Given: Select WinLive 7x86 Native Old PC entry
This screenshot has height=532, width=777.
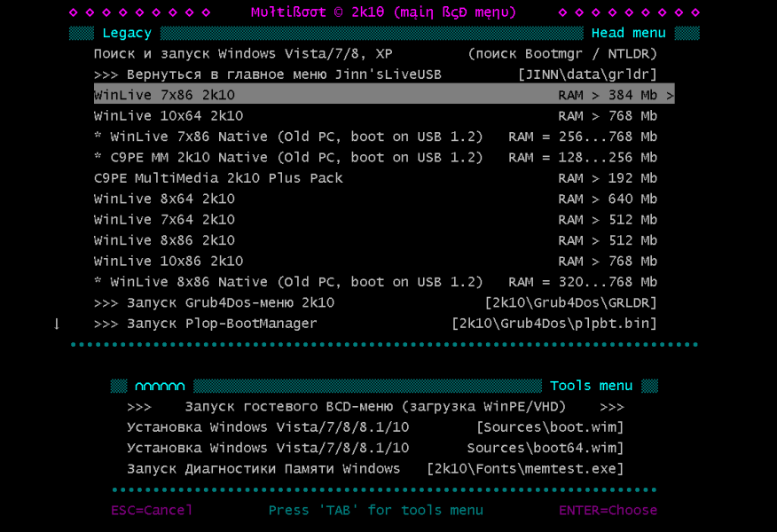Looking at the screenshot, I should pos(288,137).
